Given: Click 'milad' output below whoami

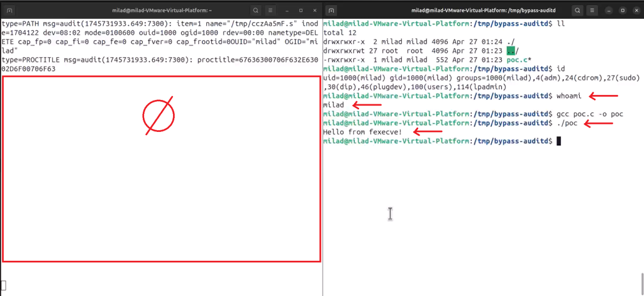Looking at the screenshot, I should (x=333, y=105).
